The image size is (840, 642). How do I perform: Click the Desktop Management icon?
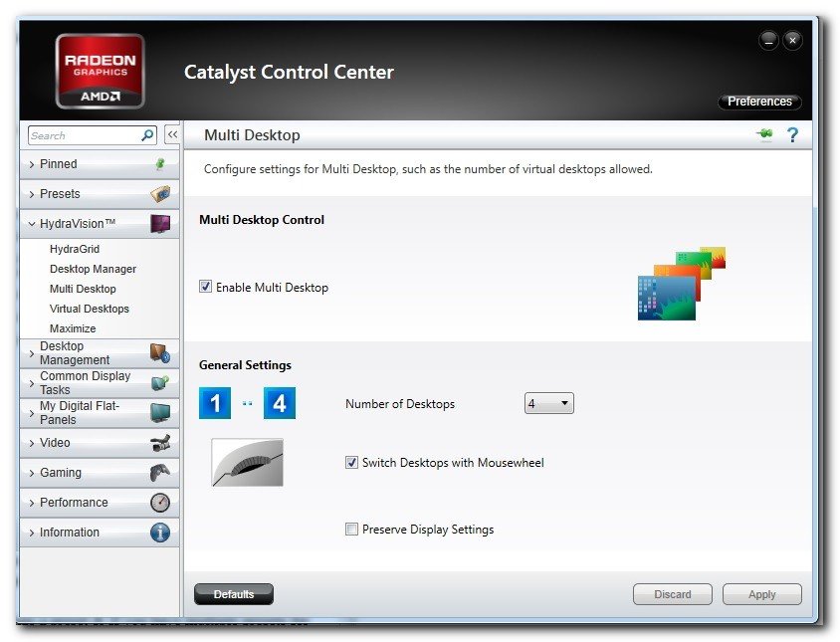pyautogui.click(x=160, y=353)
